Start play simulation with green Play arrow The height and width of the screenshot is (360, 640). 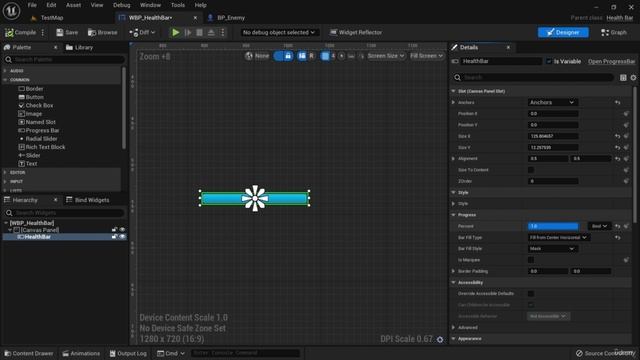[x=176, y=32]
